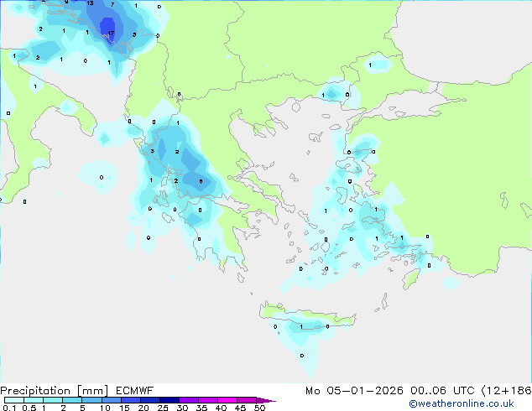
Task: Click the "40" legend scale label
Action: [x=221, y=408]
